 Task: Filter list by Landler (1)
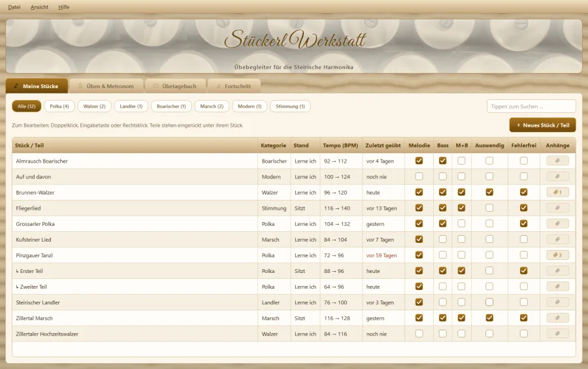[x=131, y=106]
